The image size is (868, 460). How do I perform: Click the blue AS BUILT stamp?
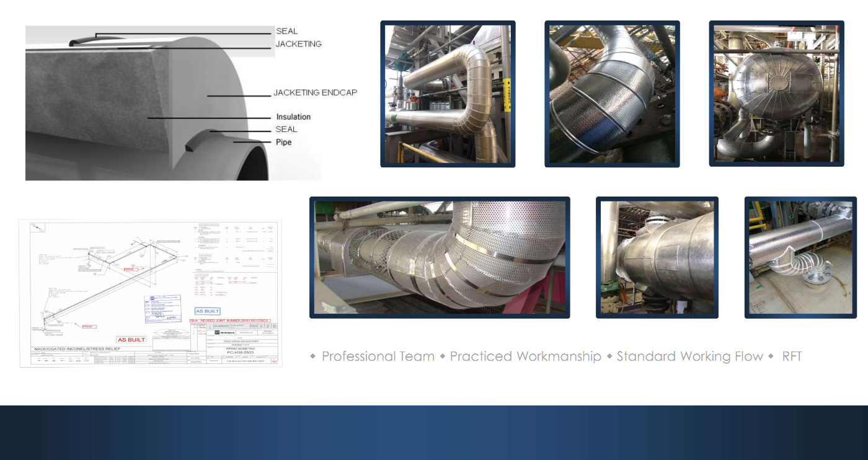pyautogui.click(x=208, y=311)
